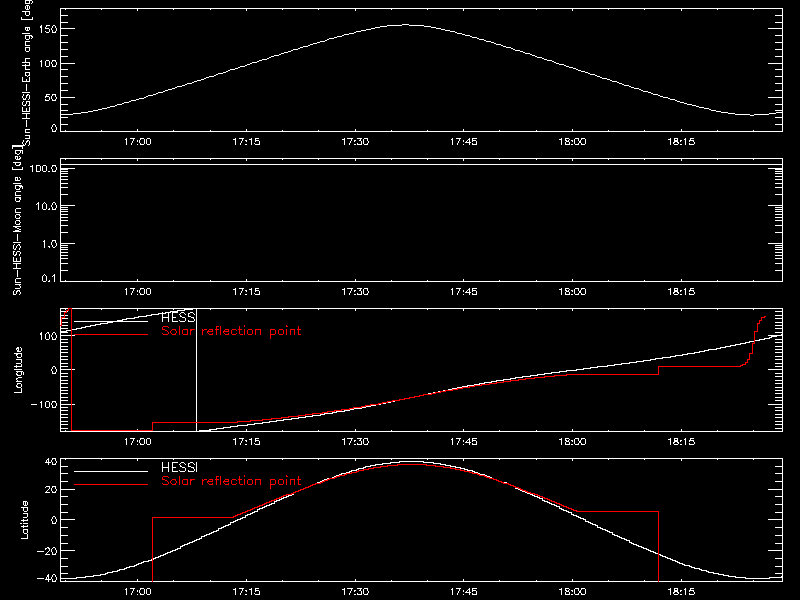The image size is (800, 600).
Task: Click 17:45 time label under Latitude plot
Action: [464, 592]
